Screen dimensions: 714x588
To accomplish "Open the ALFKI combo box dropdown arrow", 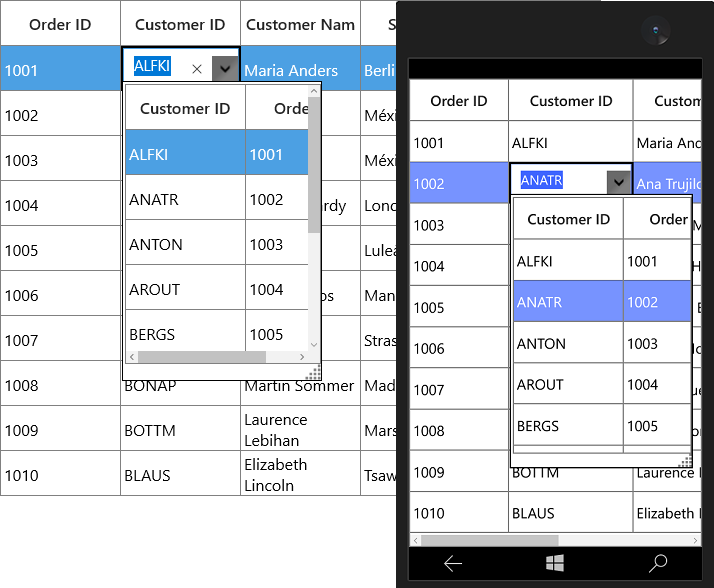I will 225,69.
